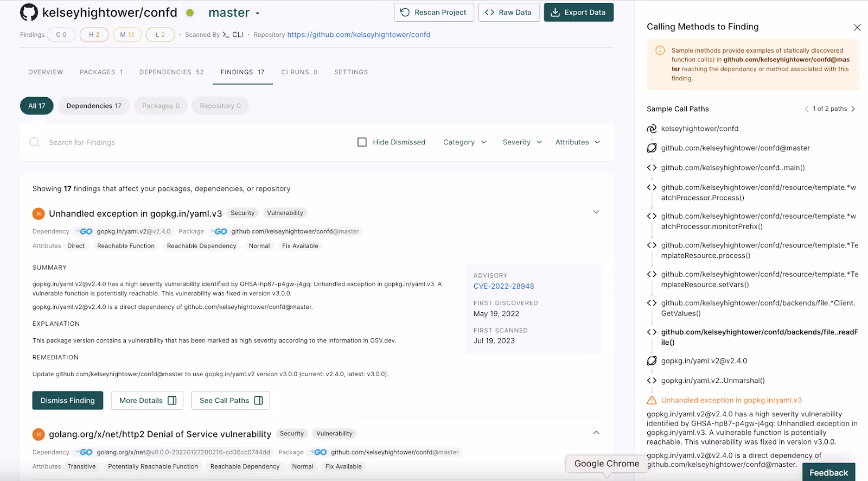Open the Severity filter dropdown
This screenshot has height=481, width=868.
[522, 142]
